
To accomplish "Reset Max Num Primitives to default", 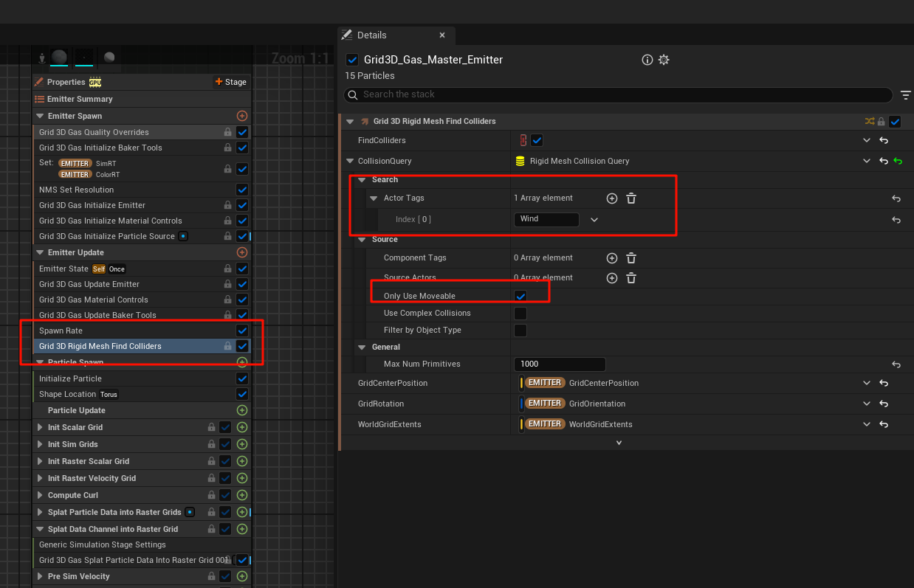I will click(x=896, y=364).
